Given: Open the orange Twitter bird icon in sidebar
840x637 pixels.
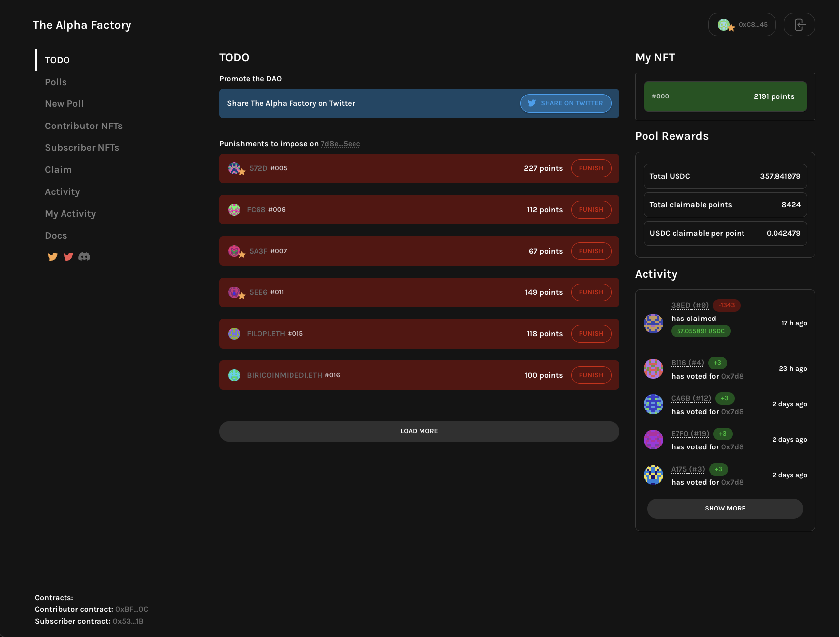Looking at the screenshot, I should [52, 256].
